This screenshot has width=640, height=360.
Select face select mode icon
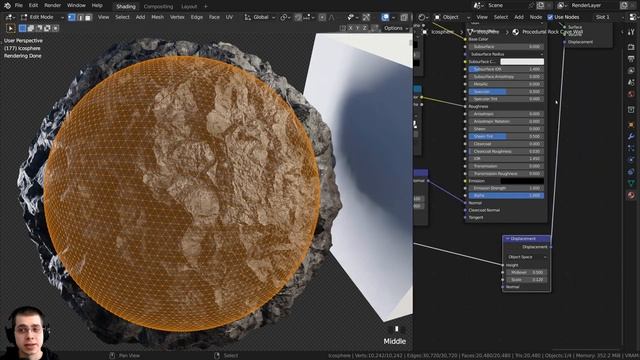[x=88, y=18]
